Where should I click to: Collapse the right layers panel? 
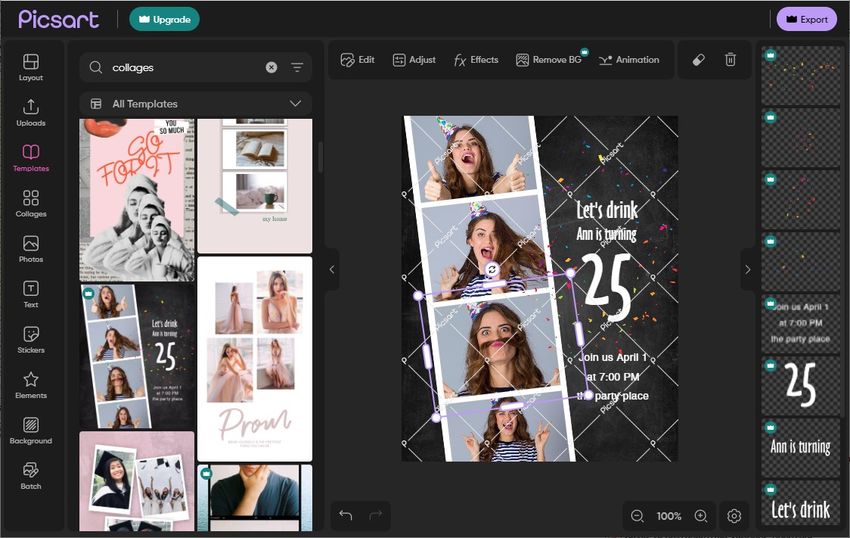[x=747, y=269]
